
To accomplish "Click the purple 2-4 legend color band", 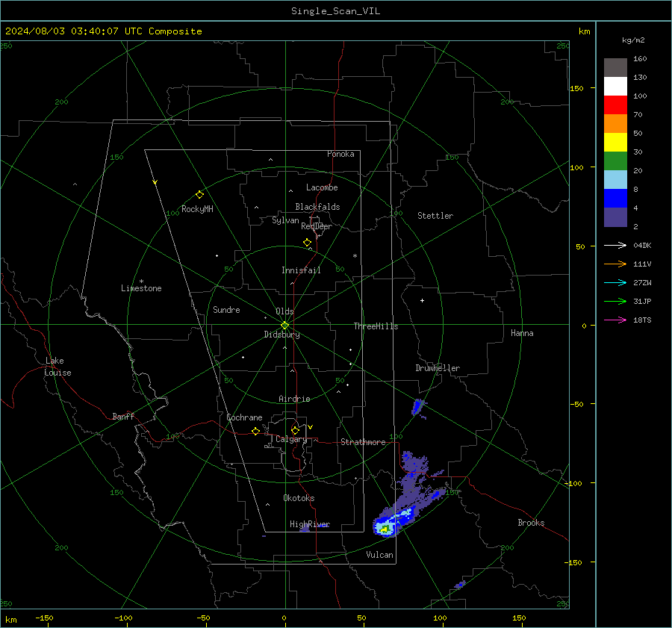I will (x=615, y=217).
